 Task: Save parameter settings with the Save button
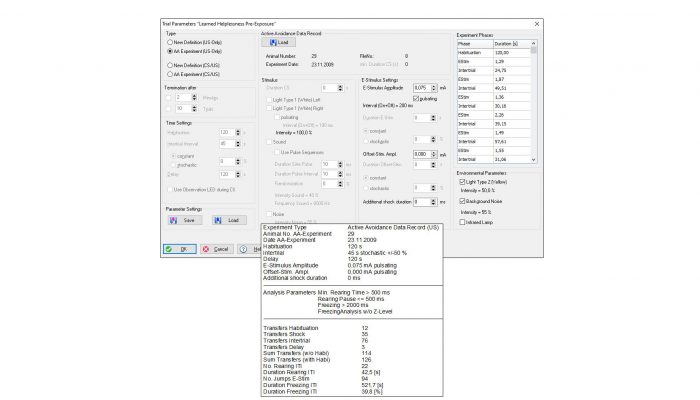tap(182, 220)
